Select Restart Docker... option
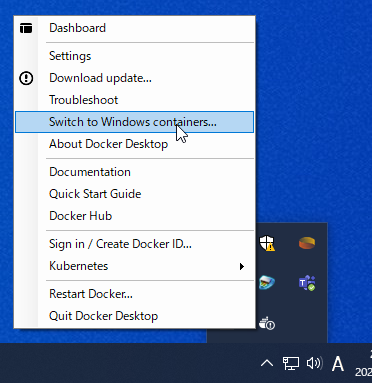 click(x=134, y=294)
